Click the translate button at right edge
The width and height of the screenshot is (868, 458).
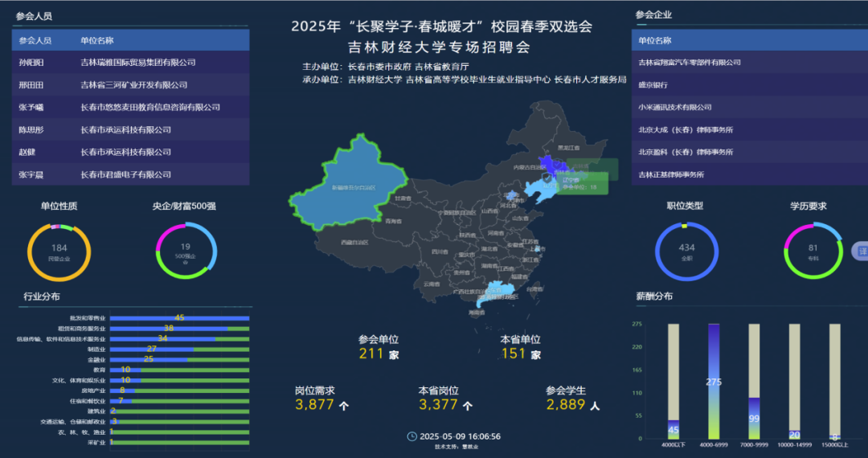click(x=860, y=251)
